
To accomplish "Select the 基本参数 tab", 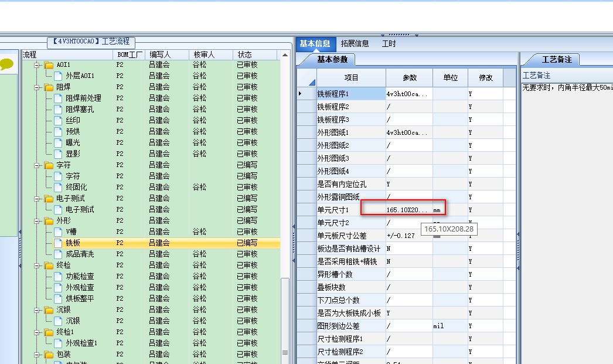I will [x=332, y=59].
